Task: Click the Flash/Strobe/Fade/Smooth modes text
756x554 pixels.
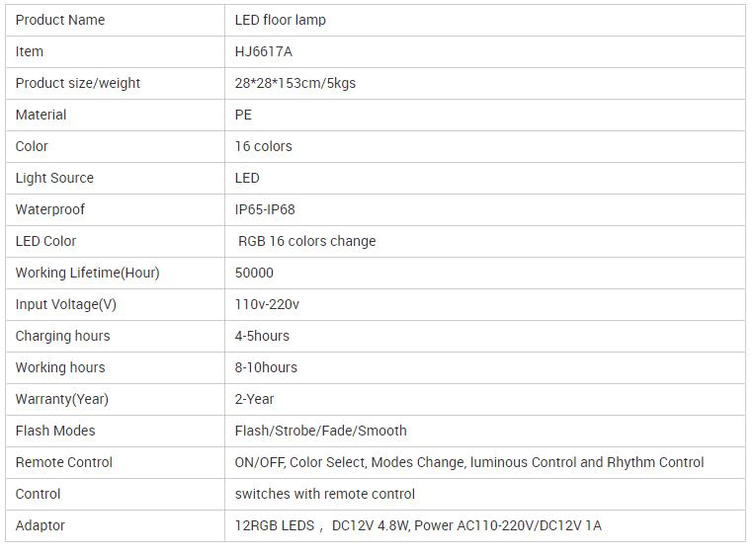Action: point(320,431)
